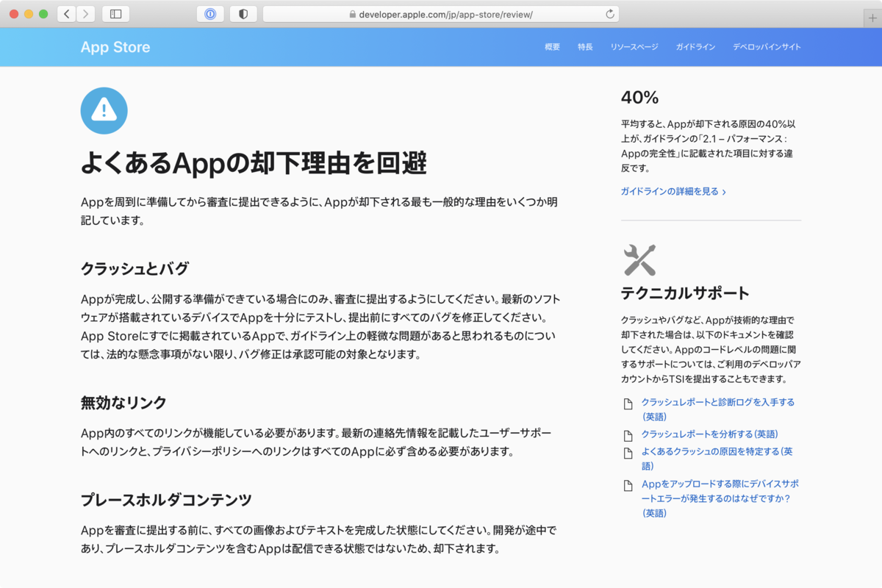Click the プレースホルダコンテンツ heading
The width and height of the screenshot is (882, 588).
166,500
